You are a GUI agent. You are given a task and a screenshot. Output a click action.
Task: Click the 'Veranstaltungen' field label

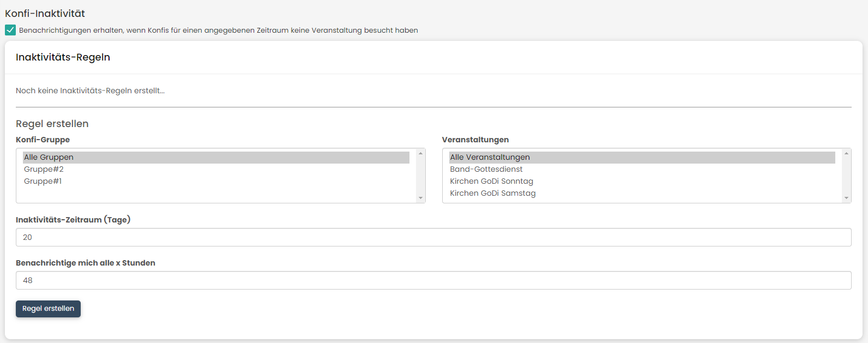tap(475, 140)
